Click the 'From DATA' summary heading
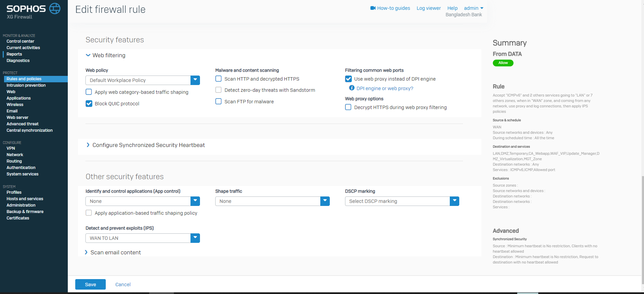This screenshot has height=294, width=644. 507,54
